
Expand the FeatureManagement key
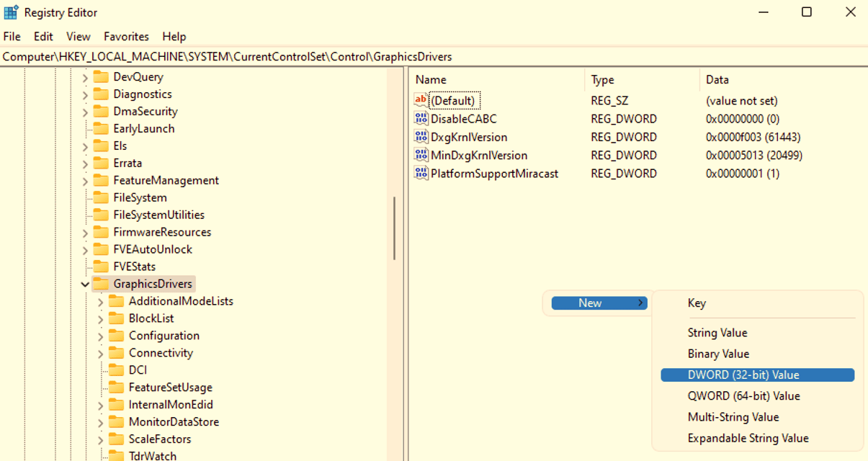tap(85, 180)
